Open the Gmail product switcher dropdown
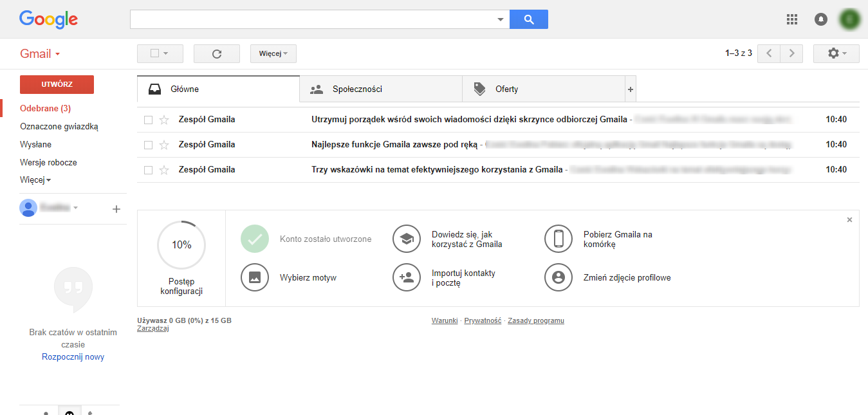This screenshot has width=868, height=415. (x=40, y=54)
